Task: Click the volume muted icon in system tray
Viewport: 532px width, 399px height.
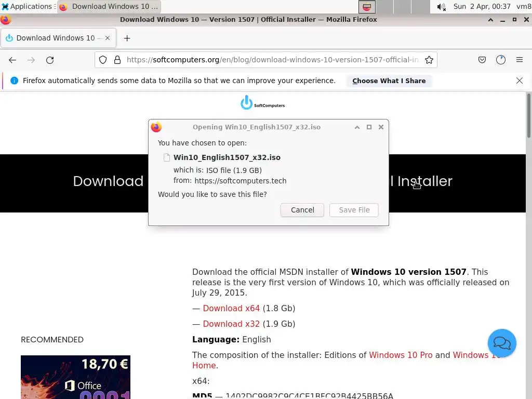Action: [441, 7]
